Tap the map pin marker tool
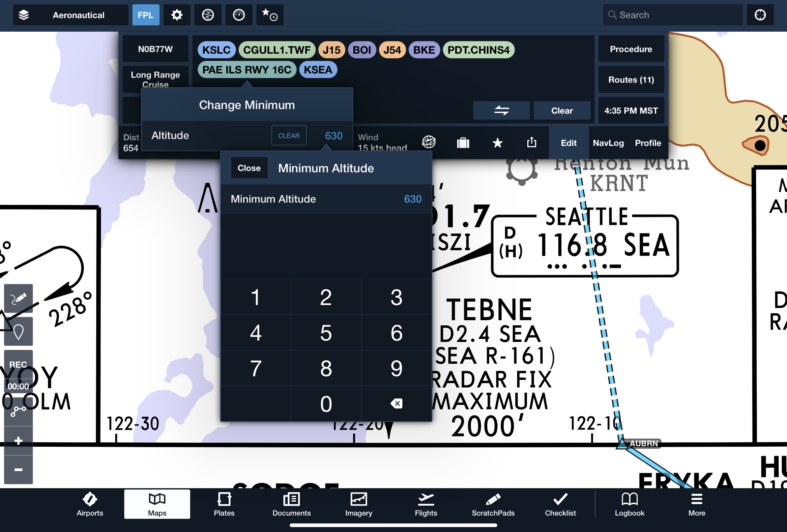This screenshot has height=532, width=787. (18, 331)
